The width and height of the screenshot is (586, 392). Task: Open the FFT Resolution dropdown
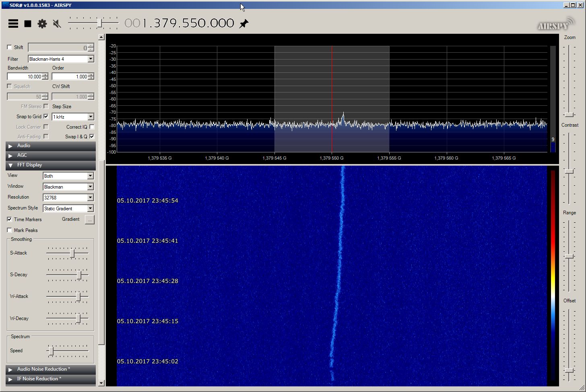coord(90,197)
